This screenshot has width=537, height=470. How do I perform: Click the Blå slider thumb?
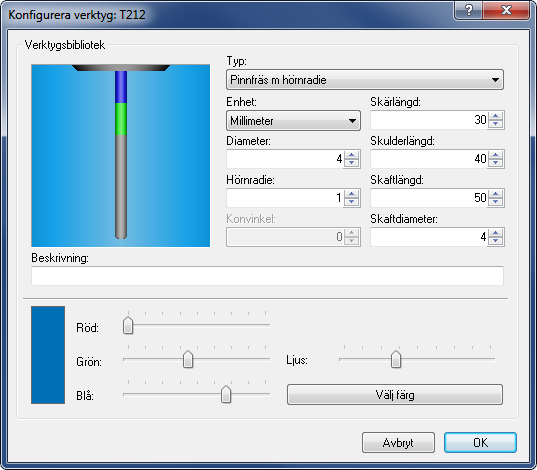(226, 394)
